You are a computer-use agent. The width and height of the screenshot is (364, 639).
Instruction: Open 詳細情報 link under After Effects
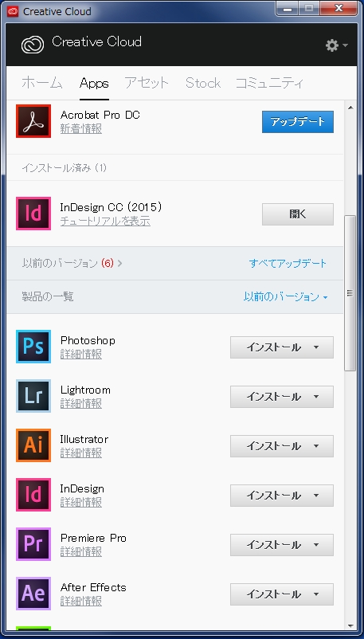coord(81,601)
